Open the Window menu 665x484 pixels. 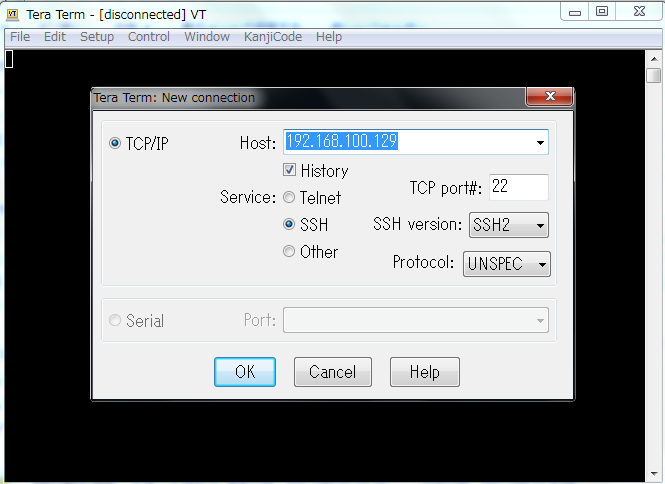pyautogui.click(x=207, y=37)
